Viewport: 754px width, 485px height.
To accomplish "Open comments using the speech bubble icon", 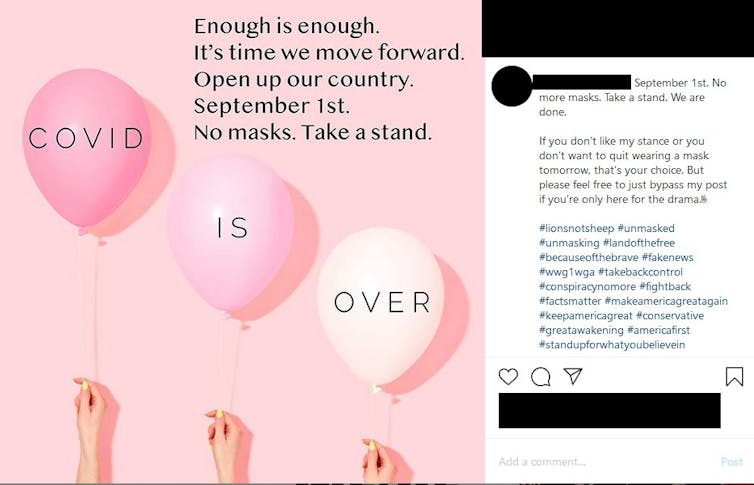I will (x=541, y=376).
